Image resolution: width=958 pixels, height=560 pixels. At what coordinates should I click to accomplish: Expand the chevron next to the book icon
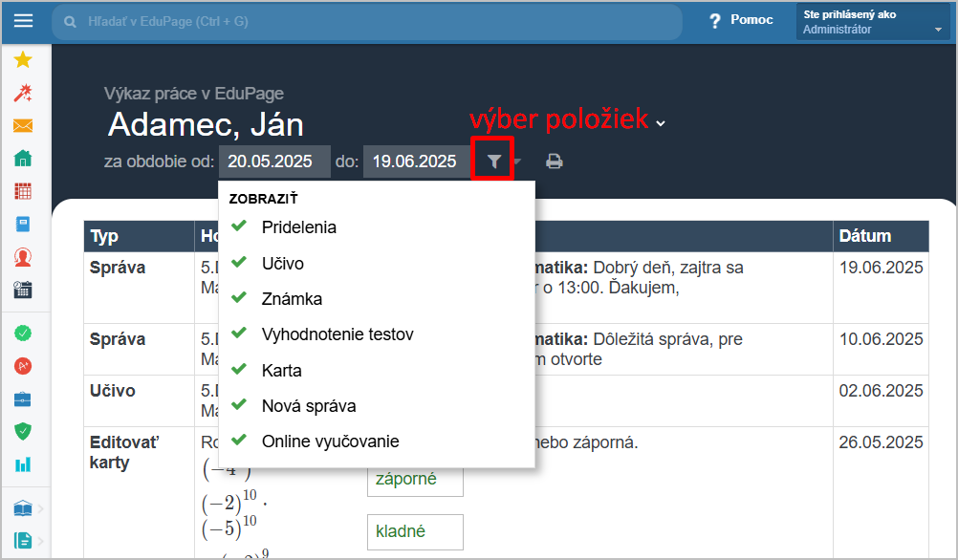[x=41, y=508]
